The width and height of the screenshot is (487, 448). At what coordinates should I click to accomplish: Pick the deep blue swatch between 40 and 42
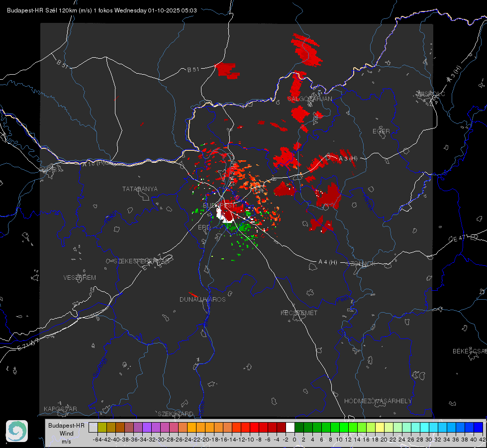[479, 428]
